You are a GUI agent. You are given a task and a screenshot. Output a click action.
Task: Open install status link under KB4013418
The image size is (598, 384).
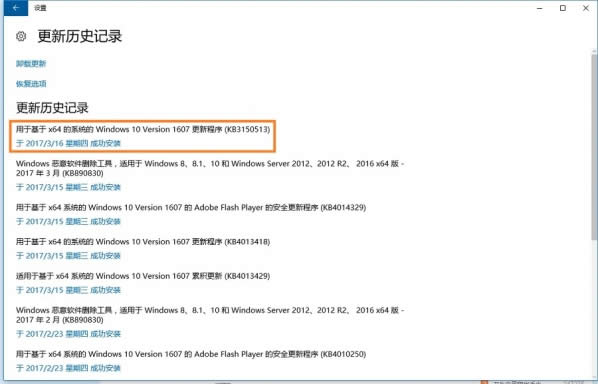click(68, 256)
